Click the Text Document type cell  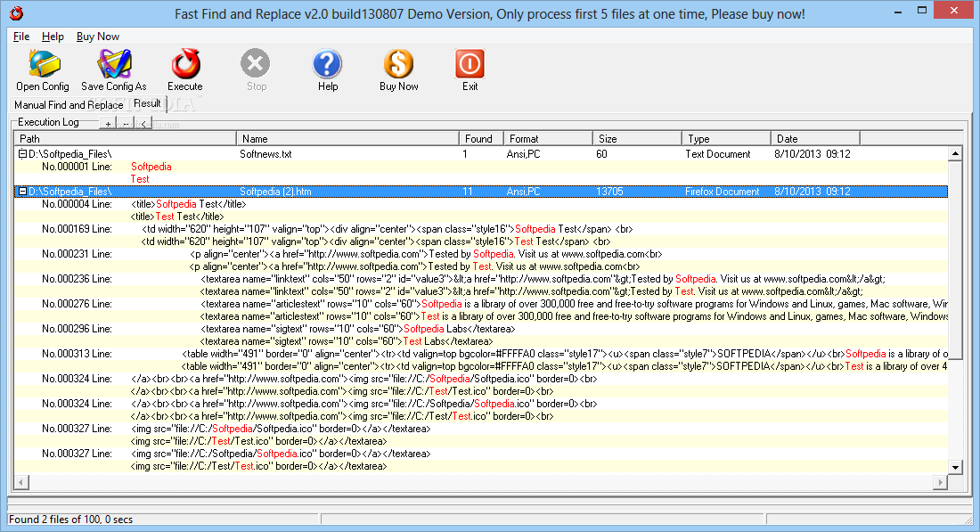point(717,154)
